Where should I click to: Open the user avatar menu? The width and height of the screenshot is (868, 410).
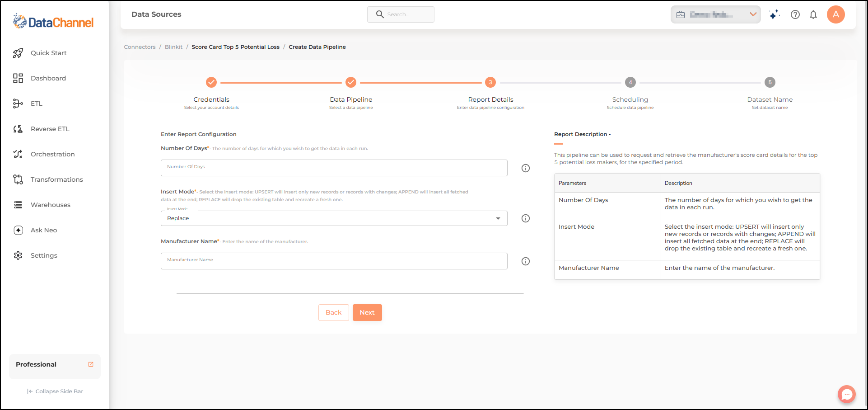[x=836, y=14]
